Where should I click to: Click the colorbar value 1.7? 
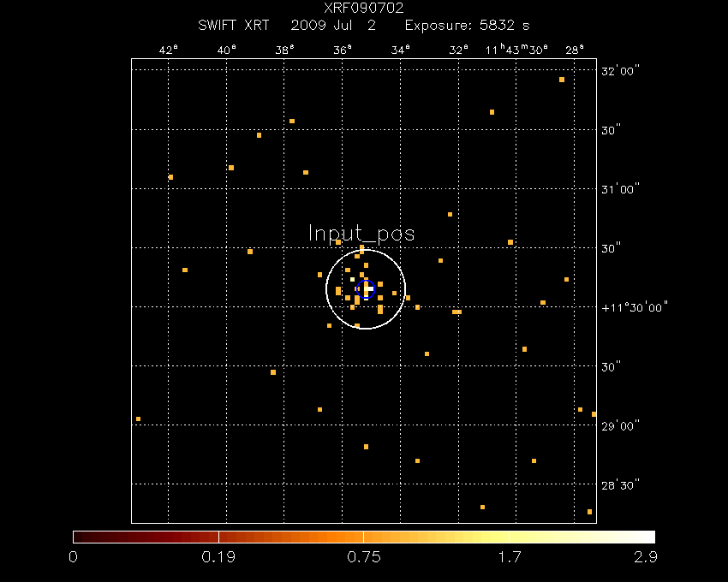(510, 557)
